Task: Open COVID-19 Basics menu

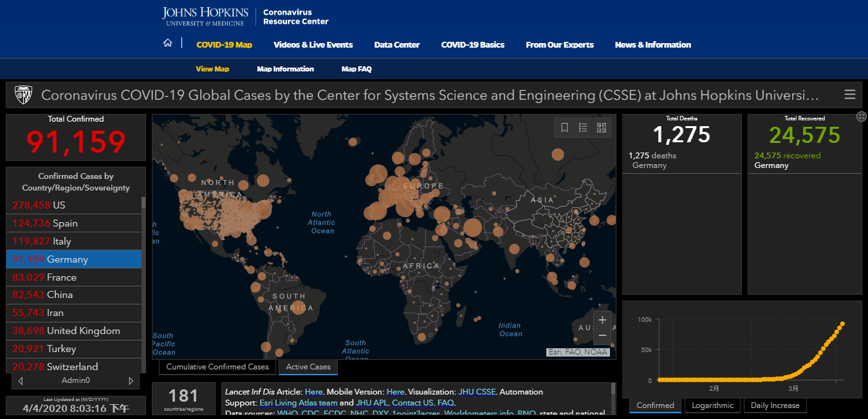Action: 473,45
